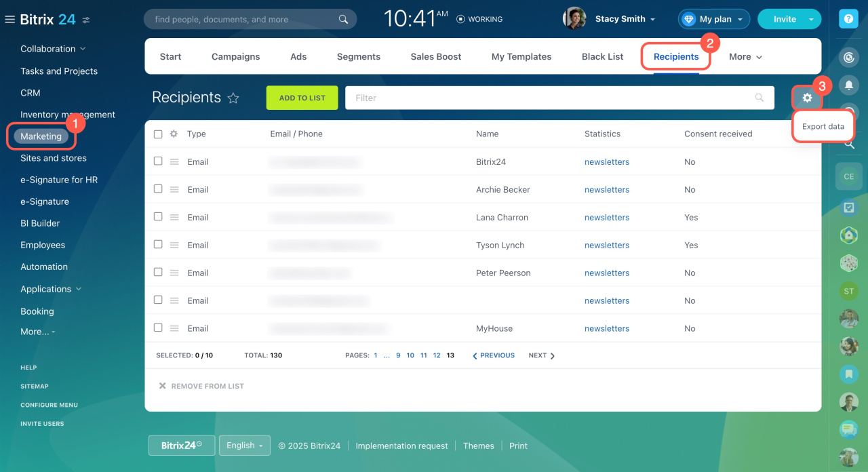Image resolution: width=868 pixels, height=472 pixels.
Task: Check the Archie Becker row checkbox
Action: pyautogui.click(x=158, y=189)
